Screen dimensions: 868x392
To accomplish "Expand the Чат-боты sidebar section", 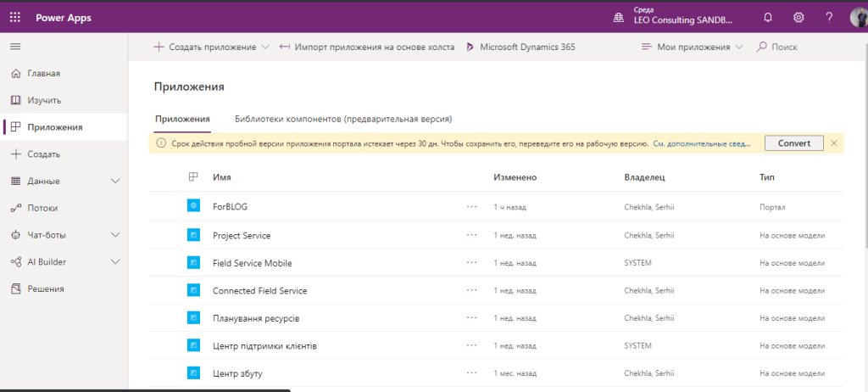I will click(116, 235).
